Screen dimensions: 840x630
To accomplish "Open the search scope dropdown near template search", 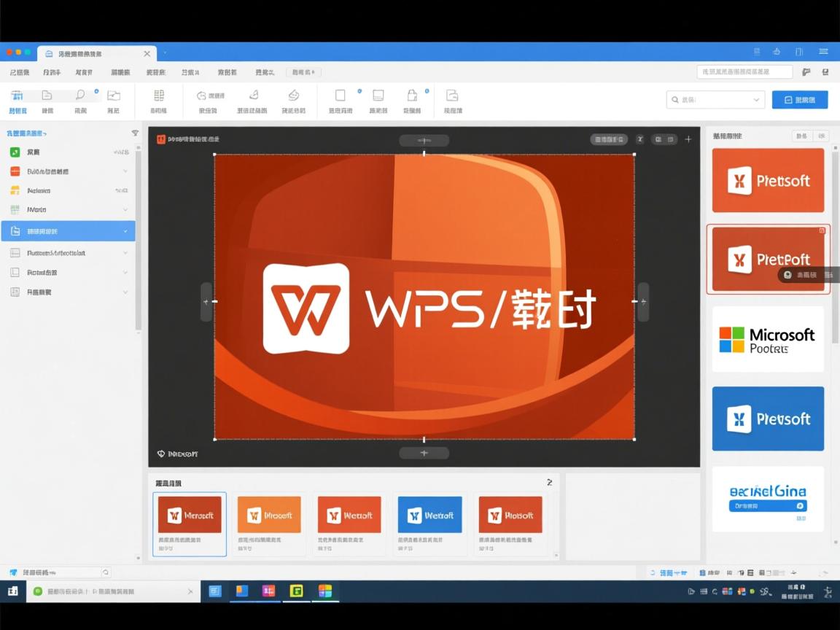I will pyautogui.click(x=756, y=98).
